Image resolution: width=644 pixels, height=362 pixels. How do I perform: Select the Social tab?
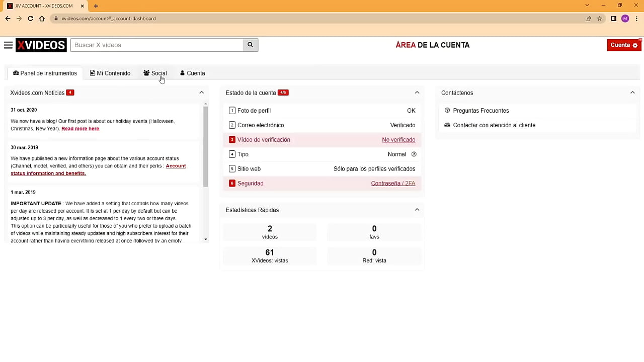click(x=155, y=73)
